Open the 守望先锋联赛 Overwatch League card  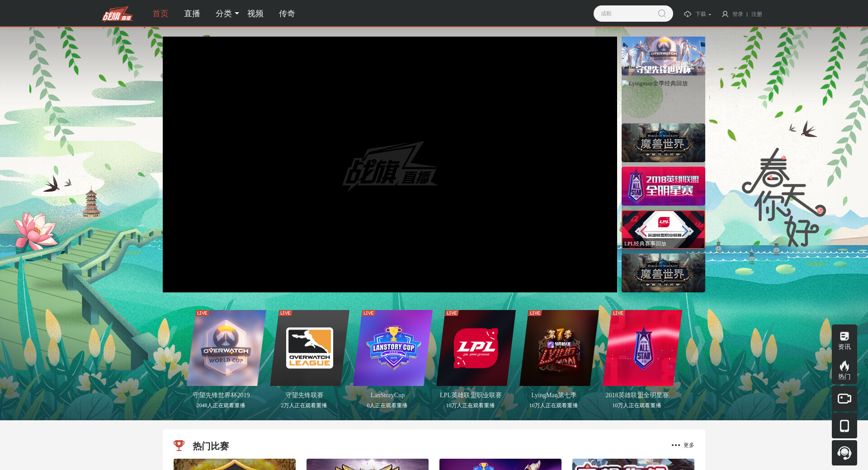(309, 348)
